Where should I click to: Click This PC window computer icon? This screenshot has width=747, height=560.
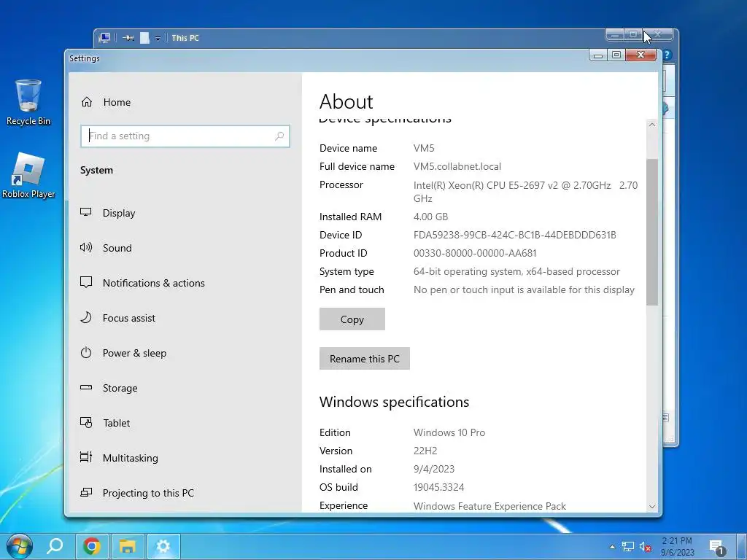coord(104,38)
